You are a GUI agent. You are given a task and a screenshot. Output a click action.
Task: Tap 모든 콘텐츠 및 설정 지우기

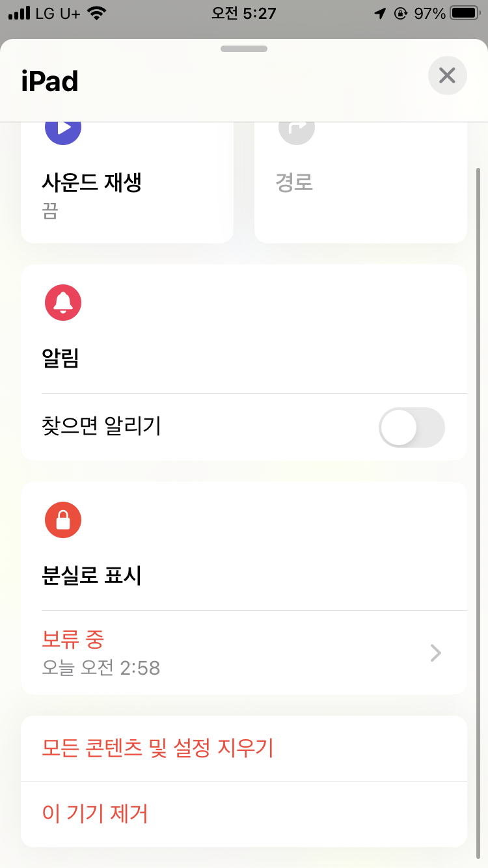pos(157,748)
